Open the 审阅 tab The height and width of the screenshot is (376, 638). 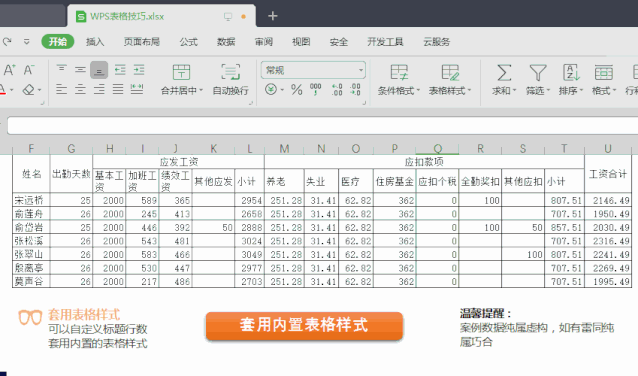264,42
